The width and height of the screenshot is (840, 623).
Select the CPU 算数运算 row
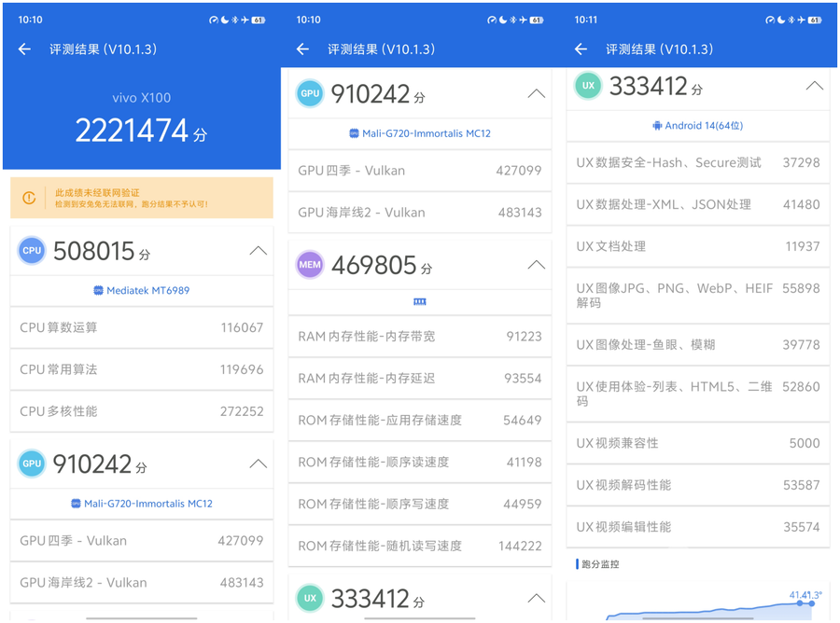(142, 327)
